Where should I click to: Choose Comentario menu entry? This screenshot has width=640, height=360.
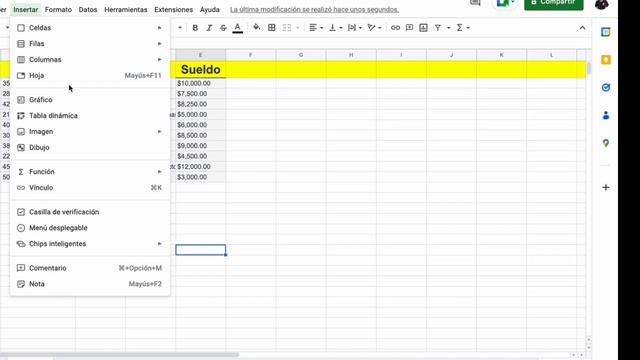(90, 268)
